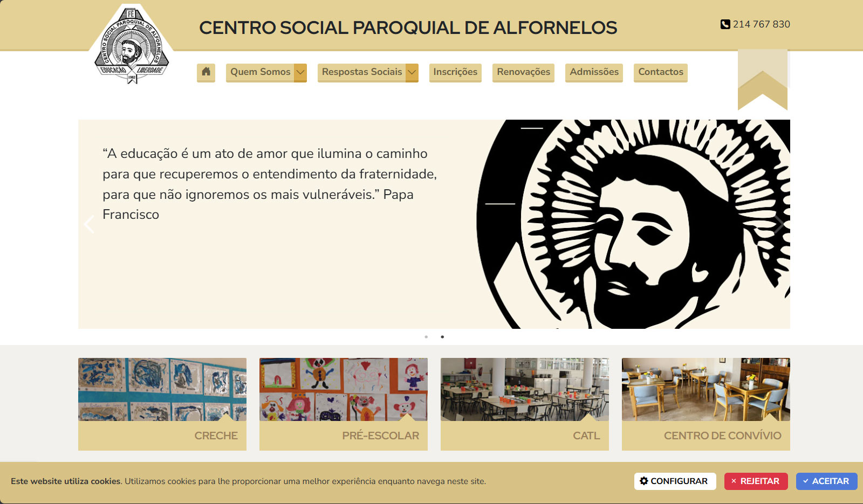
Task: Click the Centro Social Paroquial logo emblem
Action: click(132, 46)
